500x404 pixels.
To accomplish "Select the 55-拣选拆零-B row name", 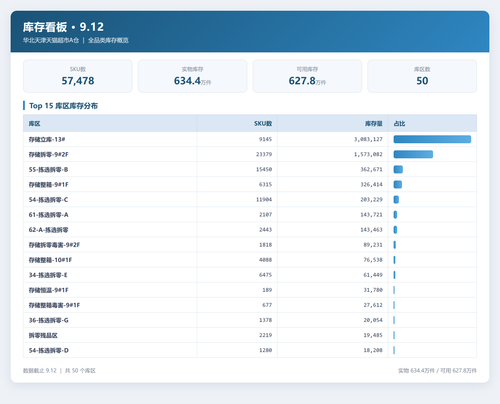I will coord(48,170).
